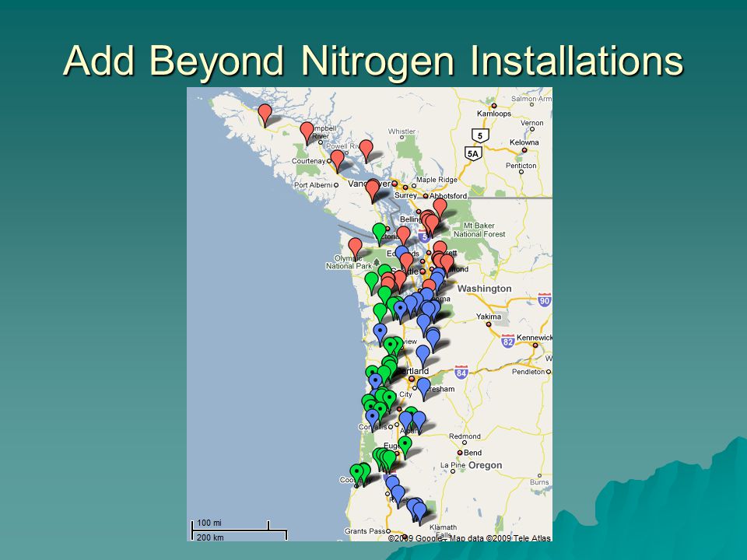Click the Kelowna city label
747x560 pixels.
524,142
